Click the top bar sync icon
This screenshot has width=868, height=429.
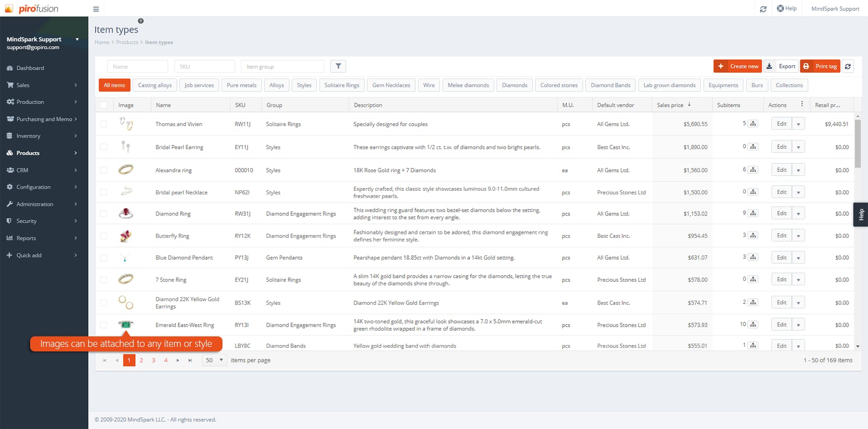coord(763,9)
